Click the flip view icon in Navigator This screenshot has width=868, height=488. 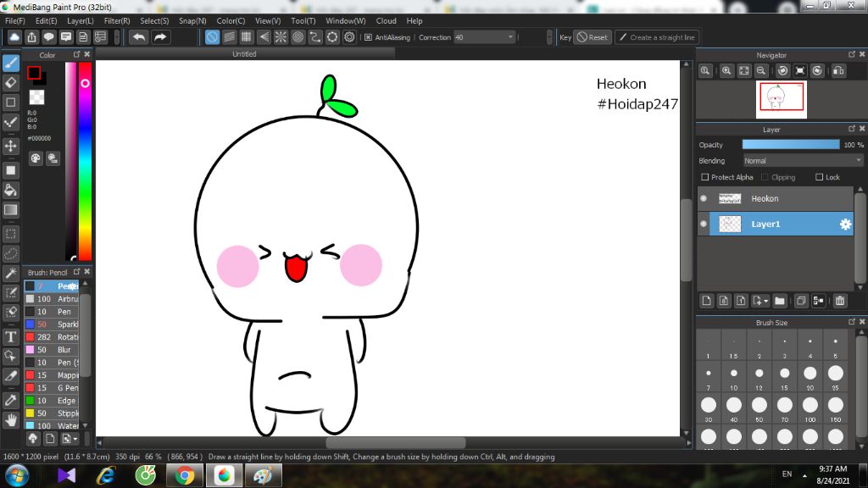click(838, 71)
